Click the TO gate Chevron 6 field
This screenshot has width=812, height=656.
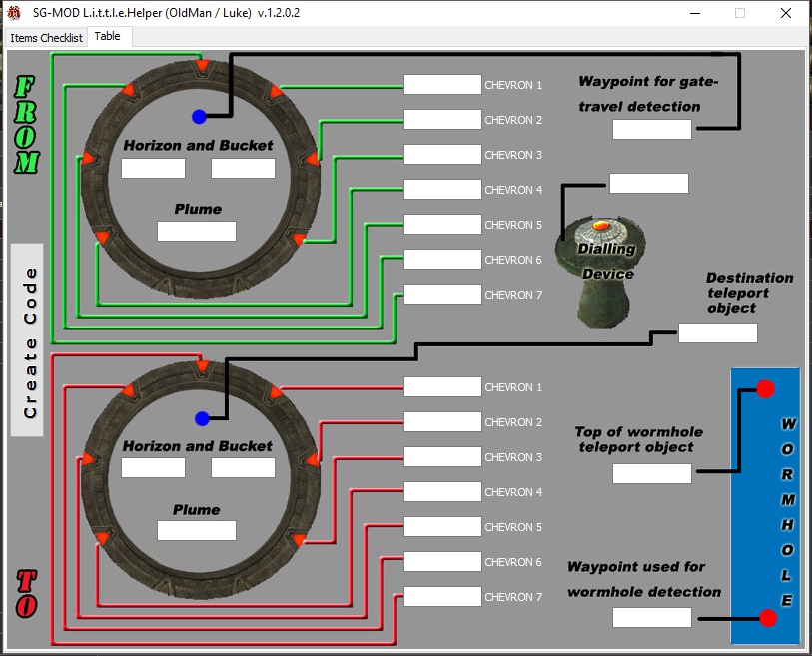[442, 562]
